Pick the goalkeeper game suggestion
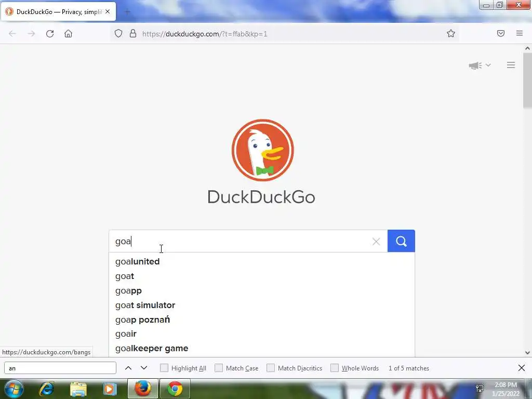The width and height of the screenshot is (532, 399). pyautogui.click(x=262, y=349)
